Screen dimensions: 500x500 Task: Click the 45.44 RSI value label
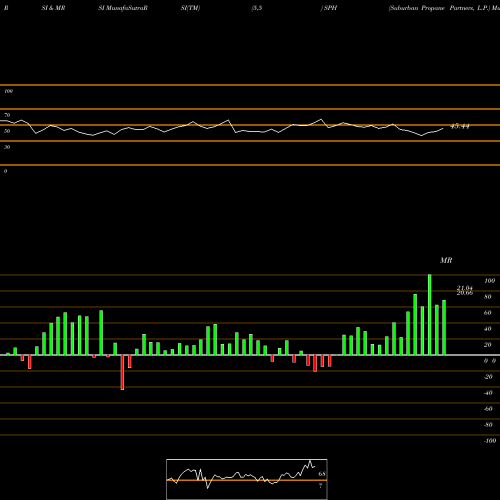[x=460, y=126]
